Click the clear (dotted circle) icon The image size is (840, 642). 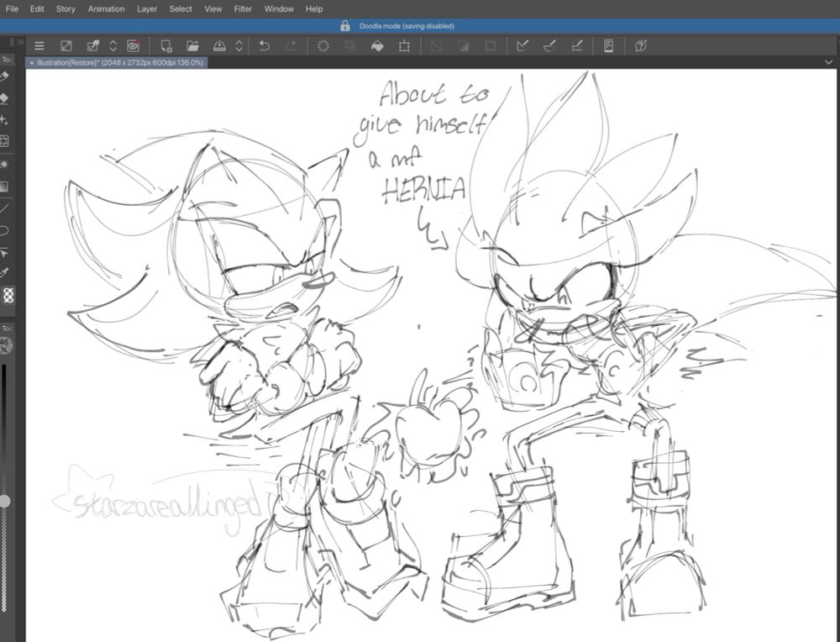click(323, 46)
